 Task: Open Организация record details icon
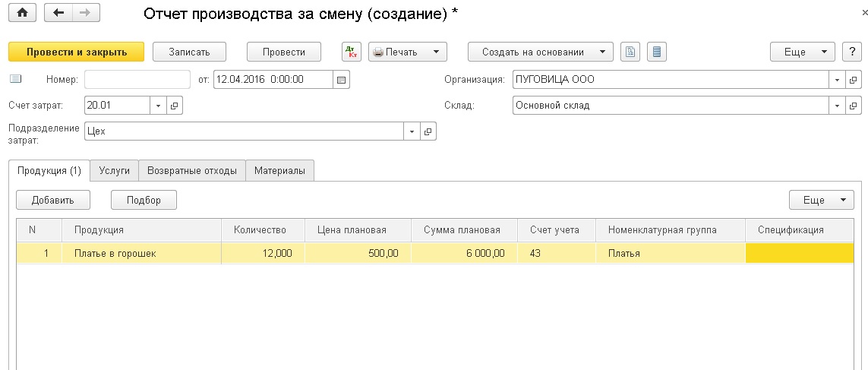coord(853,80)
